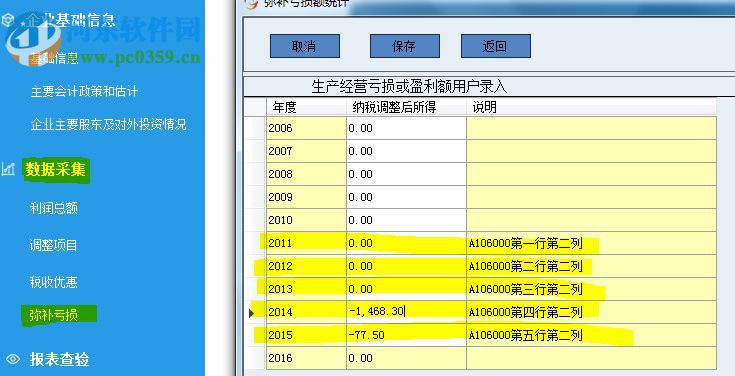The image size is (735, 376).
Task: Click A106000第四行第二列 note cell
Action: point(591,312)
